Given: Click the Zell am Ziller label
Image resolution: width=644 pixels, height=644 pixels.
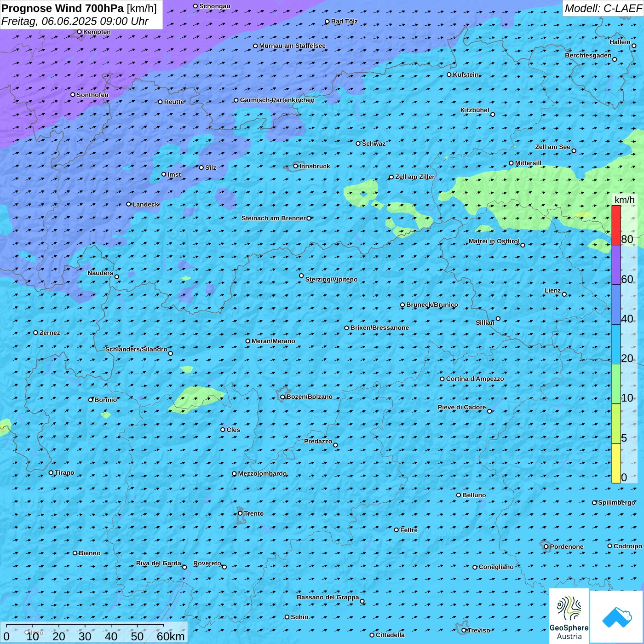Looking at the screenshot, I should click(415, 177).
